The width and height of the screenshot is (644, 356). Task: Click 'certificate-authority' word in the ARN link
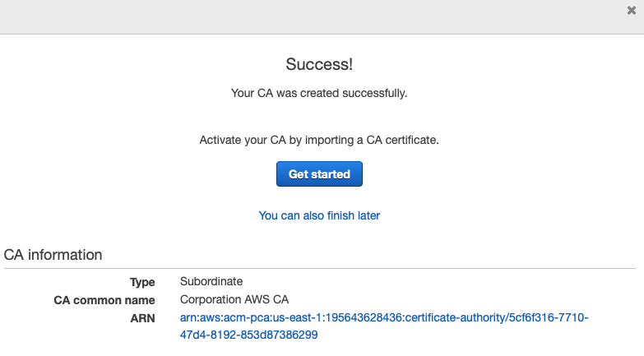tap(445, 317)
